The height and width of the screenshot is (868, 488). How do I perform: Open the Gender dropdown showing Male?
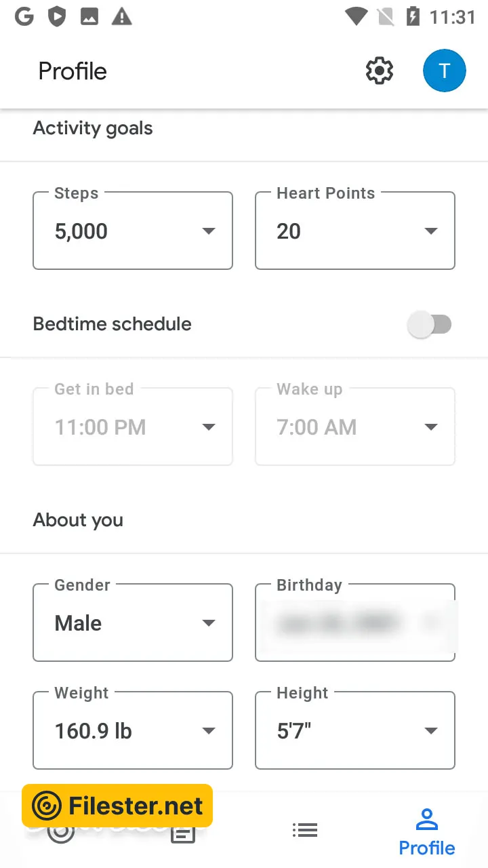tap(133, 623)
